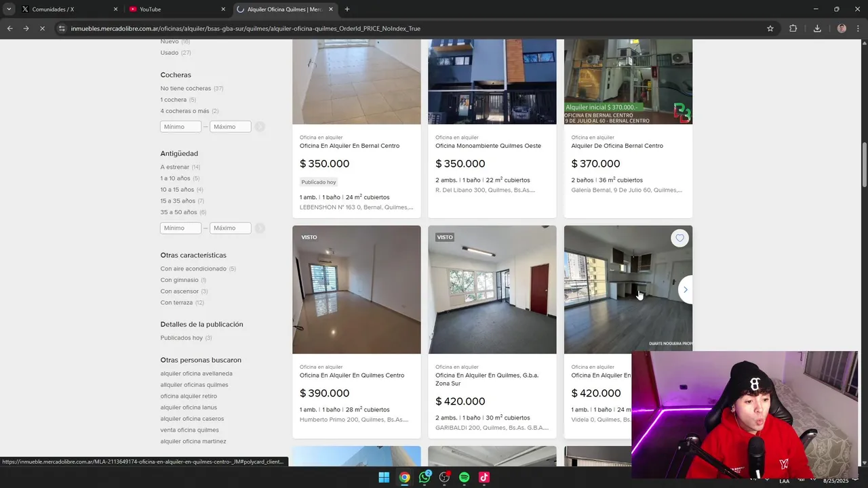The image size is (868, 488).
Task: Filter by 10 a 15 años
Action: click(182, 190)
